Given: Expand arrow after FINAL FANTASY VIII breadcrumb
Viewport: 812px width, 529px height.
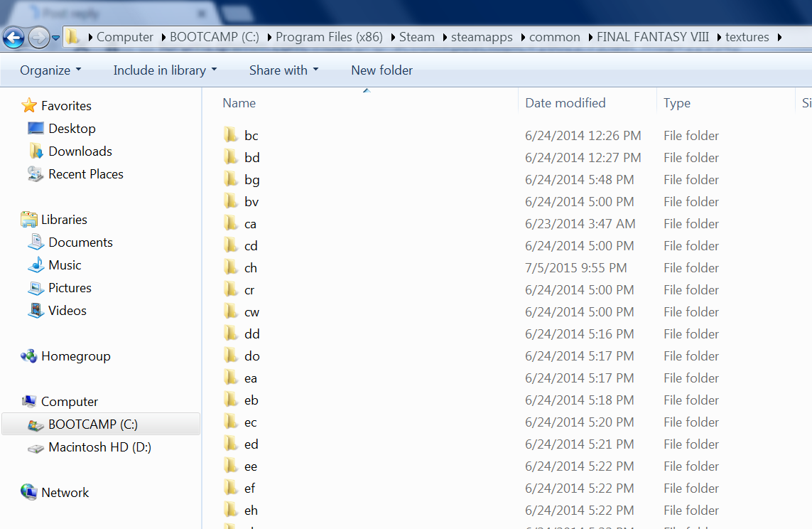Looking at the screenshot, I should (719, 37).
